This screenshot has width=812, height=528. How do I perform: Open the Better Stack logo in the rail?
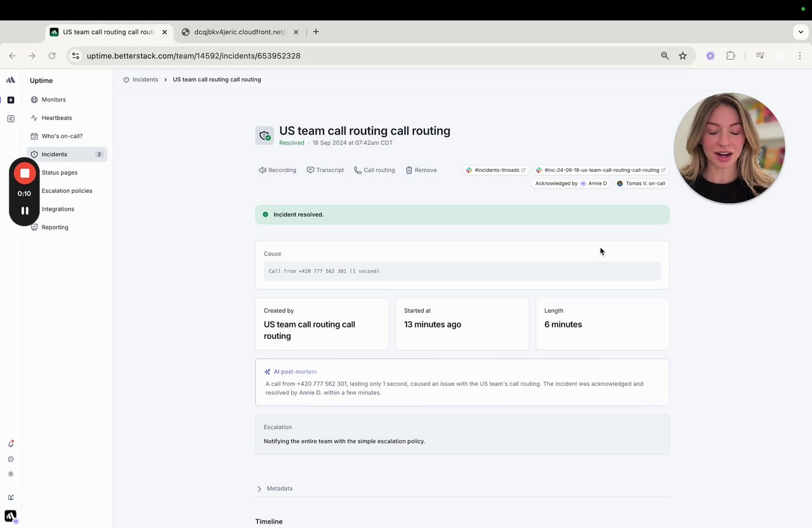point(10,80)
